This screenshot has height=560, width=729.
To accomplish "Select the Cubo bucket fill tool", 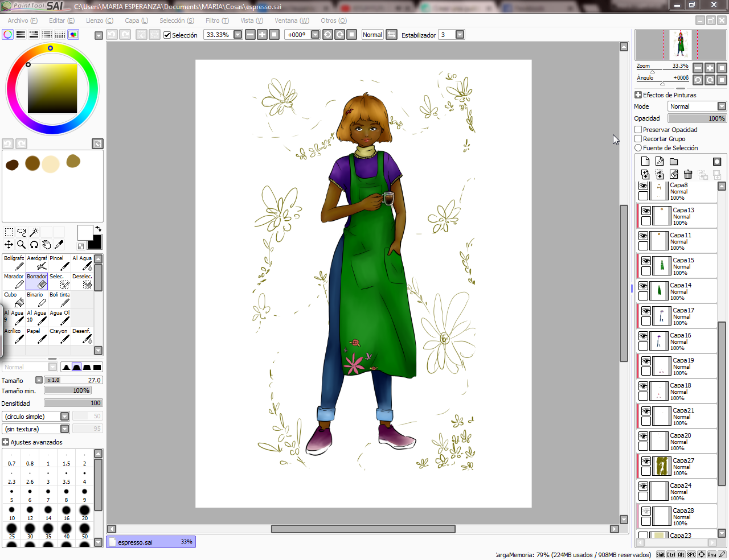I will click(14, 299).
